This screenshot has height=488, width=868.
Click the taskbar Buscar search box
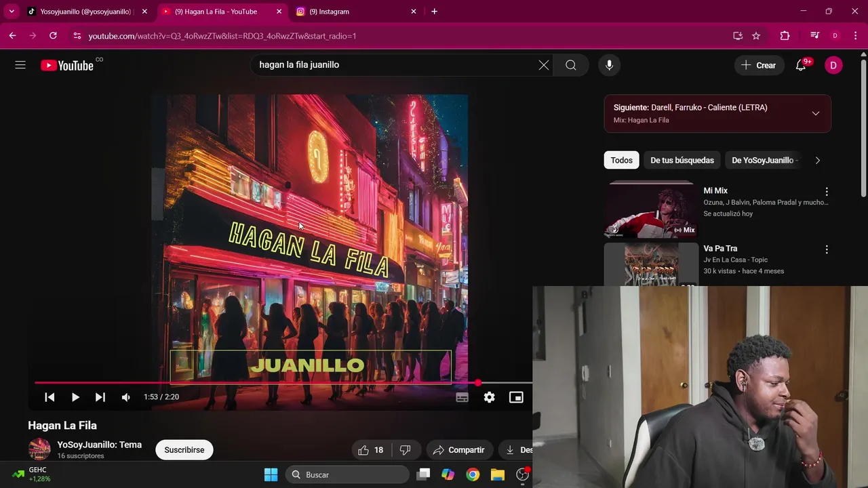coord(347,474)
